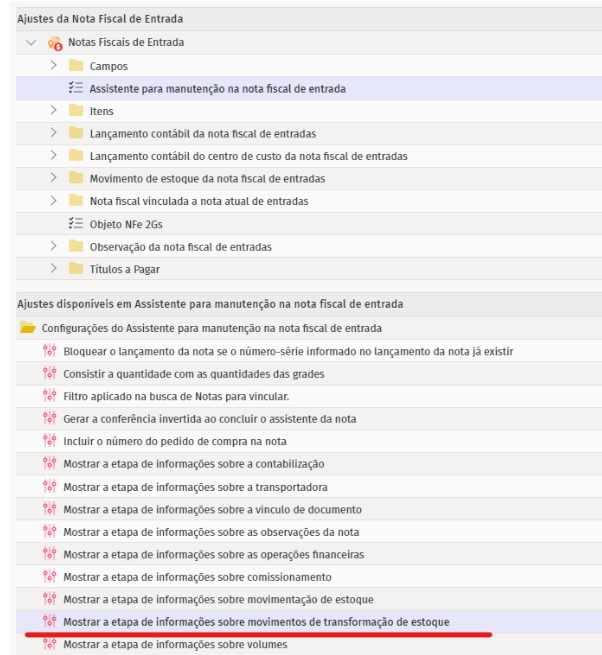Expand the Observação da nota fiscal chevron
602x655 pixels.
(x=54, y=246)
